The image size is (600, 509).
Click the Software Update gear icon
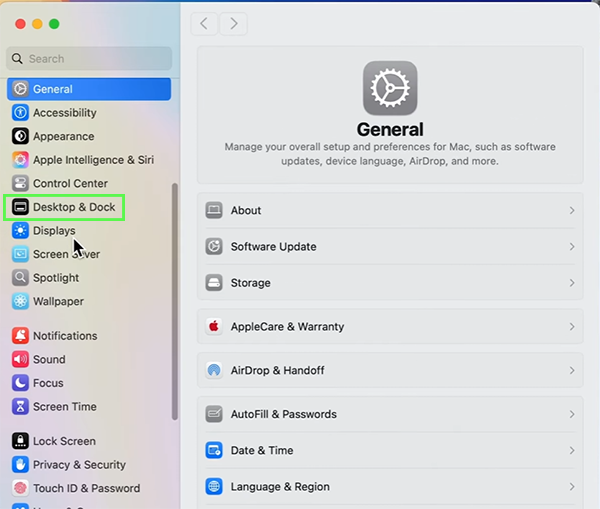[214, 246]
